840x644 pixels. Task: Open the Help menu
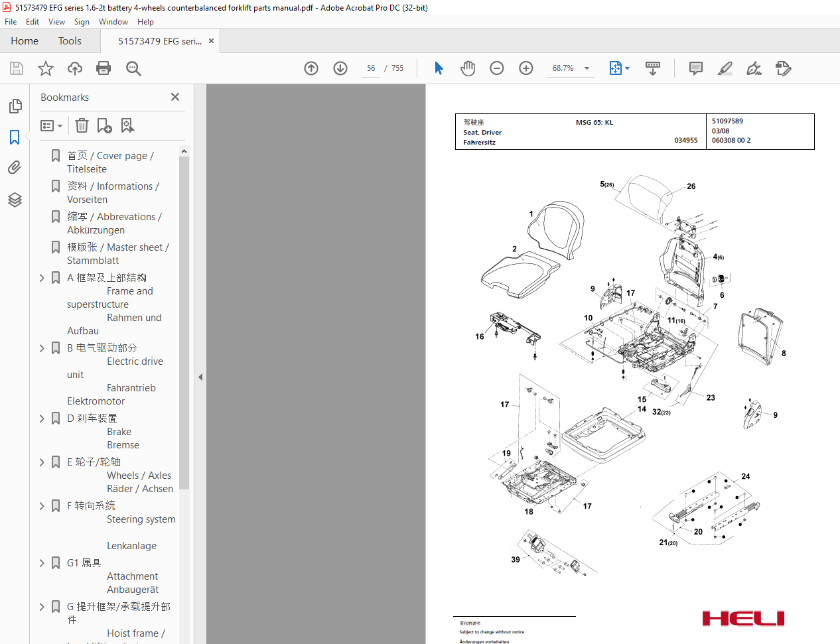145,22
